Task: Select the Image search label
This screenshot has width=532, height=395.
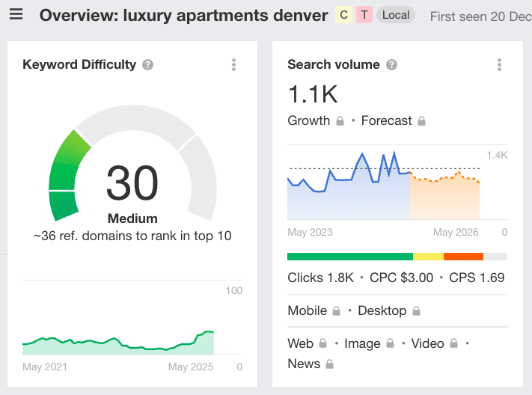Action: pyautogui.click(x=362, y=344)
